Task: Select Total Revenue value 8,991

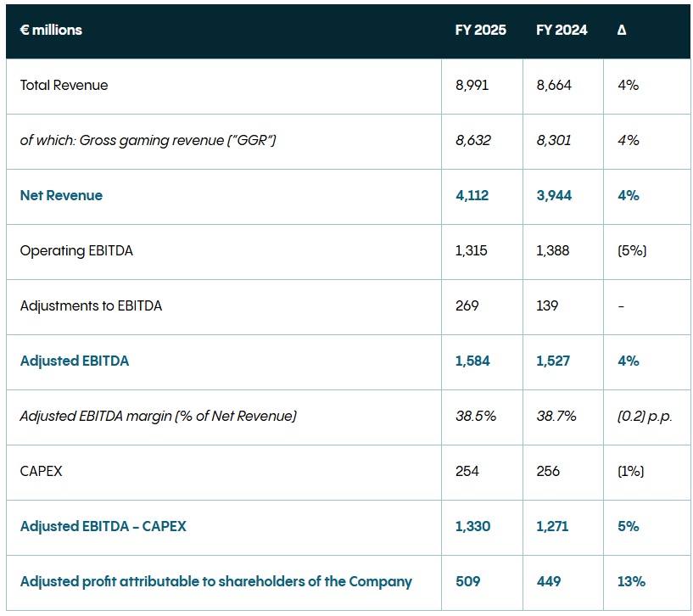Action: point(472,85)
